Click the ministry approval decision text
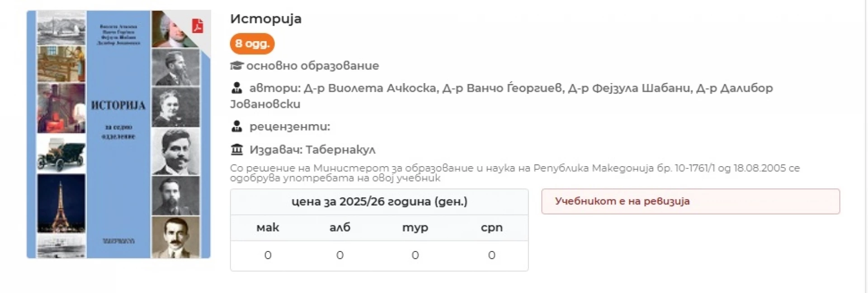Viewport: 868px width, 293px height. click(x=514, y=173)
